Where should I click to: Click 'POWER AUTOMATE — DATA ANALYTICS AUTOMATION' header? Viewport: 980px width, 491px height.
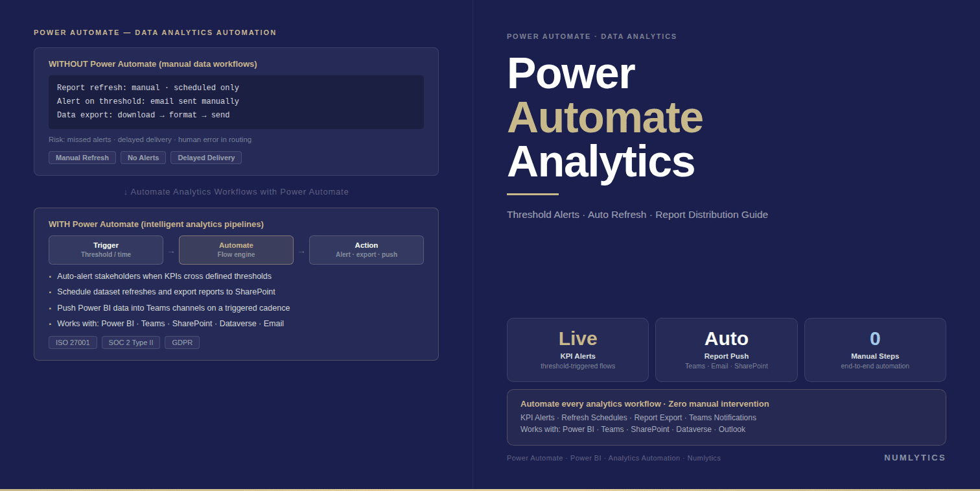[x=155, y=32]
